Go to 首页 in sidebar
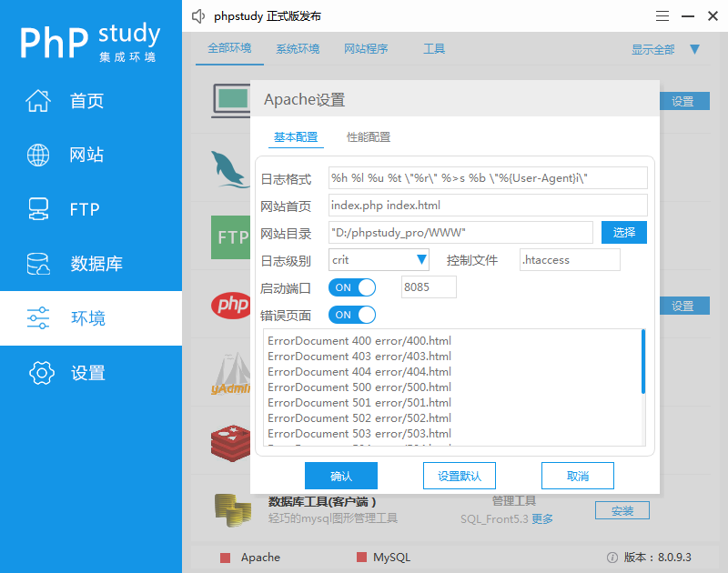 pos(86,101)
